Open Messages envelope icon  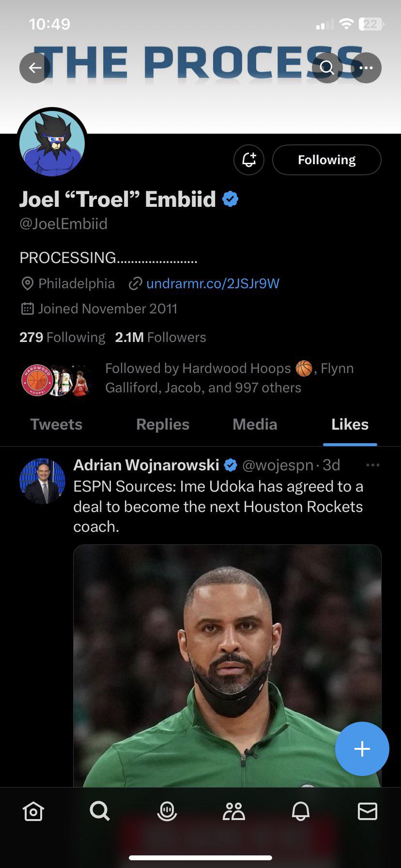pos(367,811)
